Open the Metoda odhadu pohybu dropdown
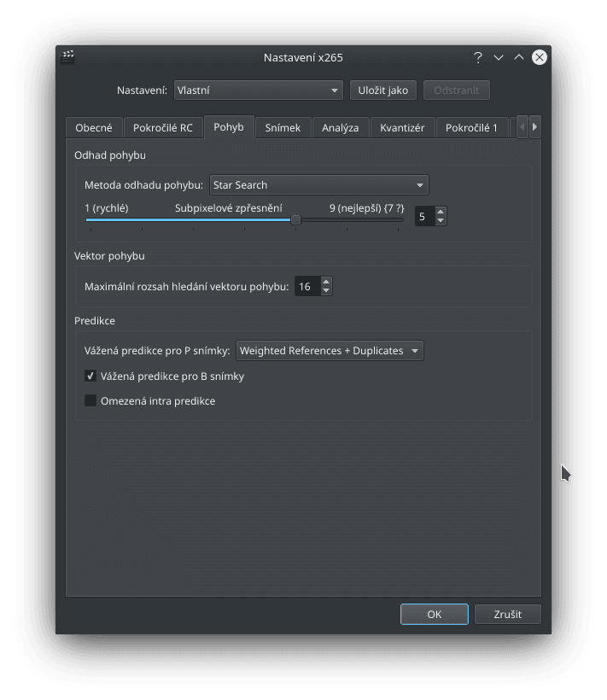Screen dimensions: 607x700 319,185
